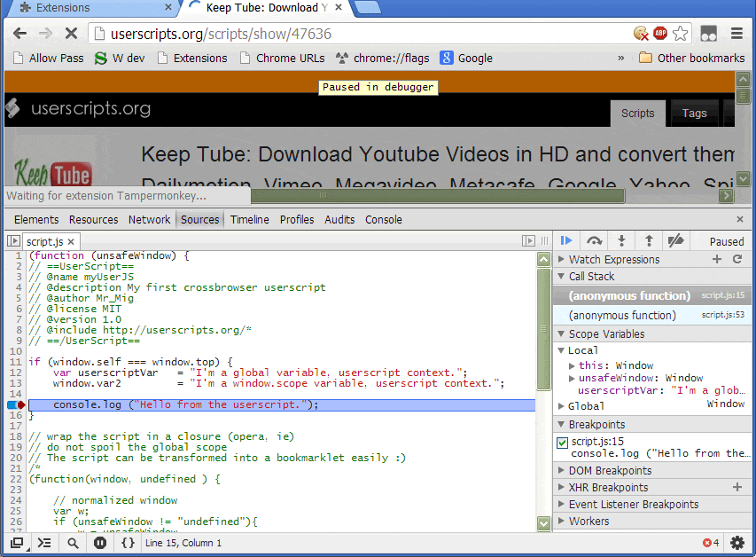Add an XHR breakpoint
The width and height of the screenshot is (756, 557).
coord(737,487)
